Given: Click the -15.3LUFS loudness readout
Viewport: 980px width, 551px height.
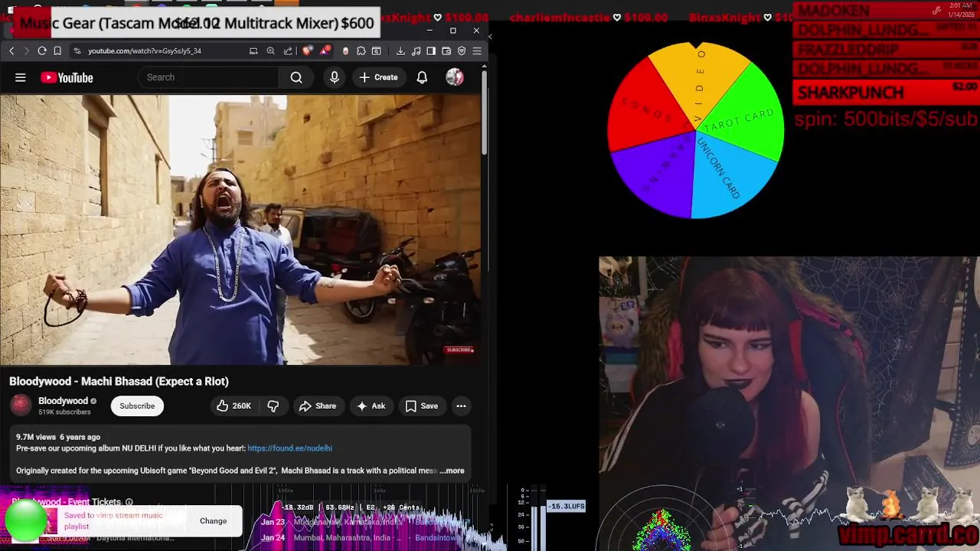Looking at the screenshot, I should pos(566,507).
